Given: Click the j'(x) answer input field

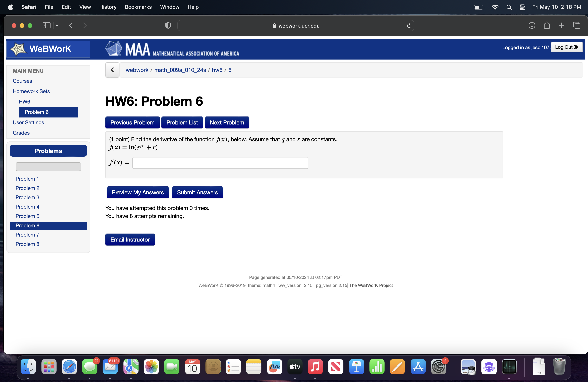Looking at the screenshot, I should [x=220, y=163].
